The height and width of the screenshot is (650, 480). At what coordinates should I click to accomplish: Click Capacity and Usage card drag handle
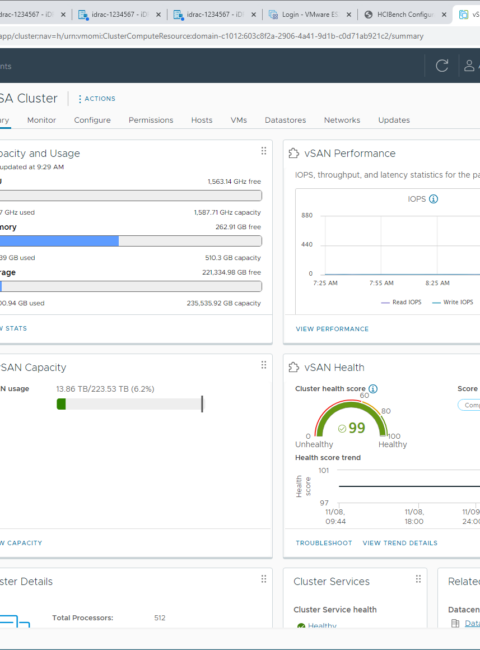[x=264, y=151]
